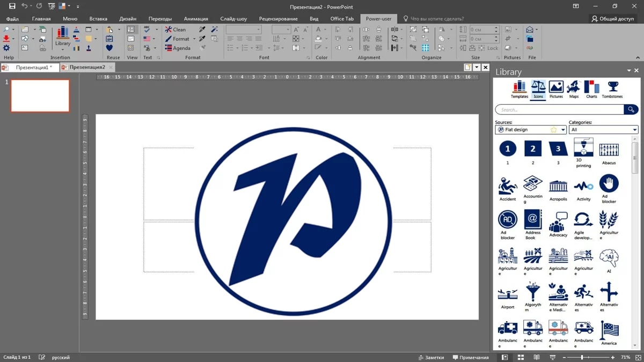Switch to Slide Sorter view in status bar
The width and height of the screenshot is (644, 362).
point(521,357)
